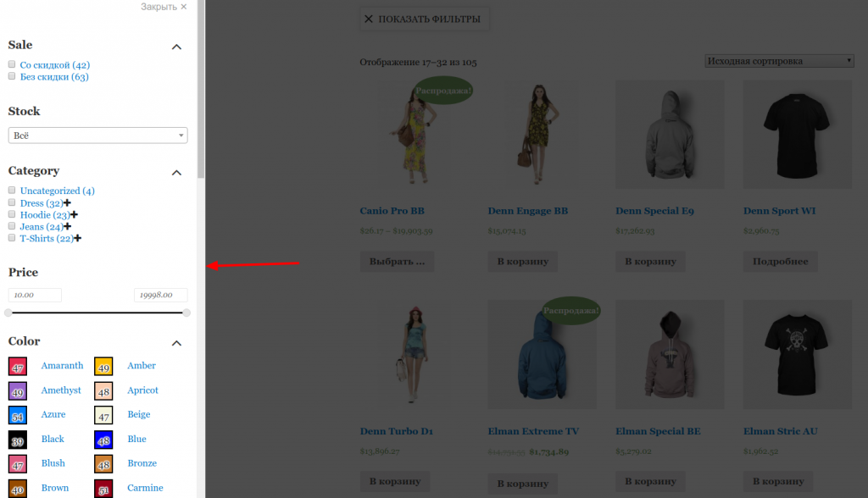This screenshot has height=498, width=868.
Task: Click the minimum price input field
Action: coord(35,295)
